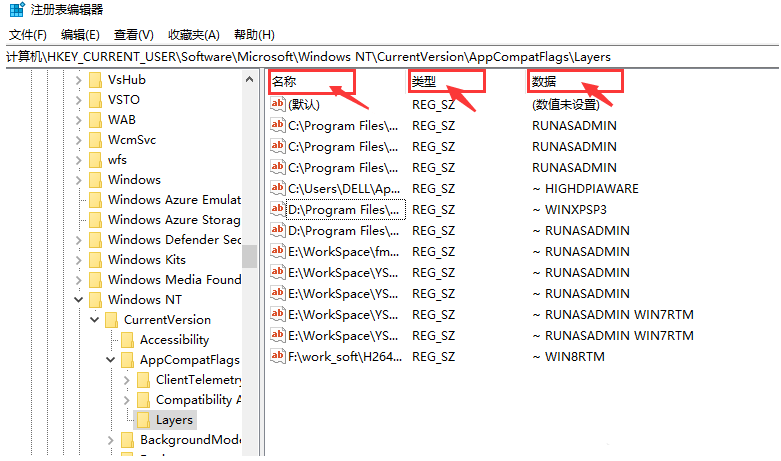
Task: Click the Layers folder icon in tree
Action: point(143,420)
